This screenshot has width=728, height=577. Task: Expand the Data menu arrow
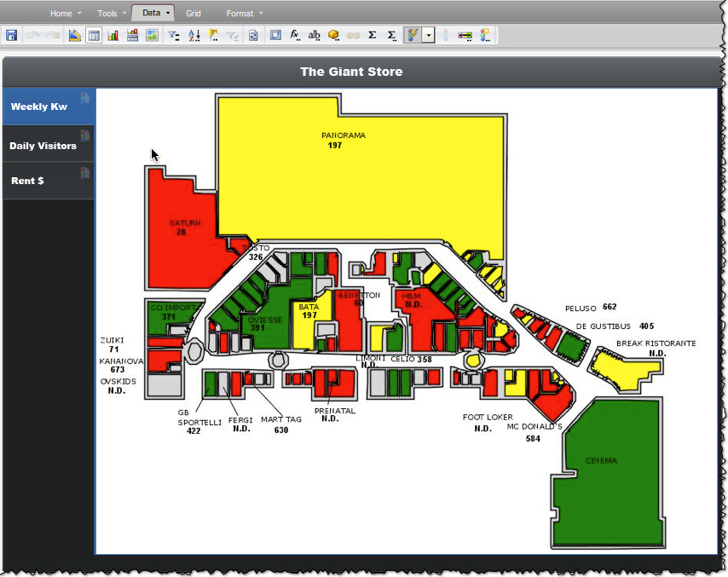[168, 13]
